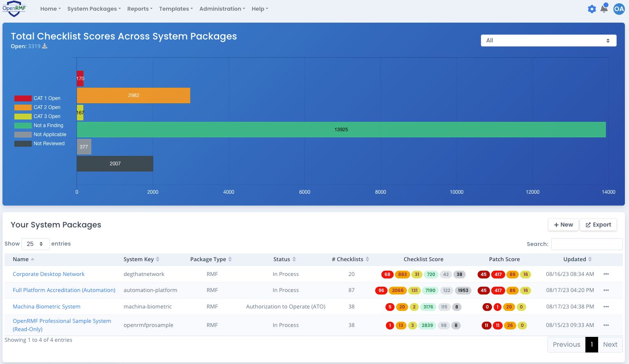Click the OA user avatar
629x364 pixels.
click(x=619, y=9)
